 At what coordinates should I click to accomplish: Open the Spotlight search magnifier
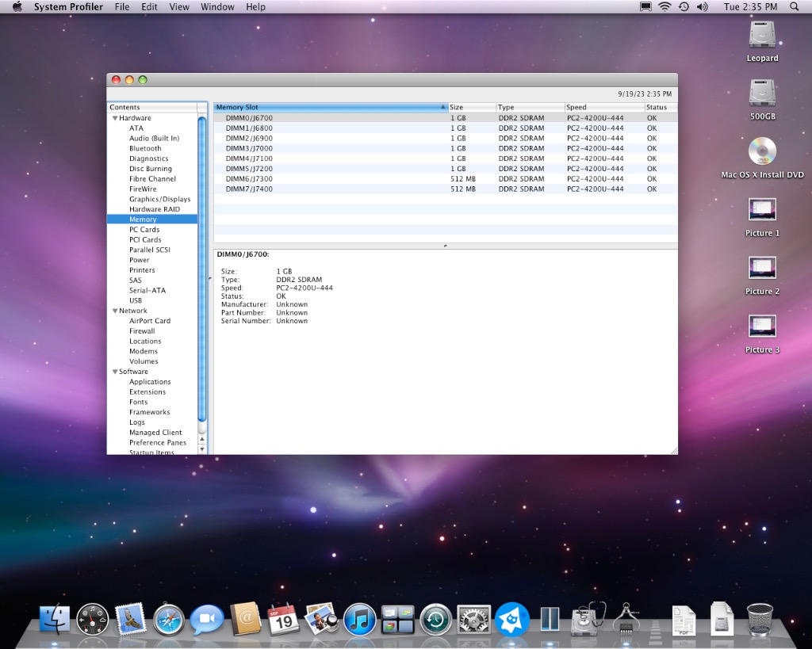tap(795, 6)
